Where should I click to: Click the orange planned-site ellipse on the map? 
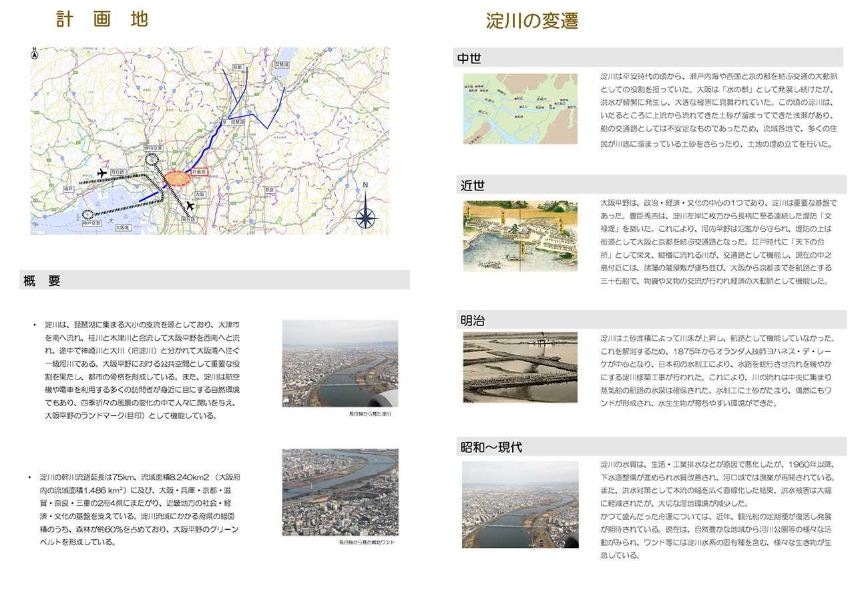pos(176,178)
